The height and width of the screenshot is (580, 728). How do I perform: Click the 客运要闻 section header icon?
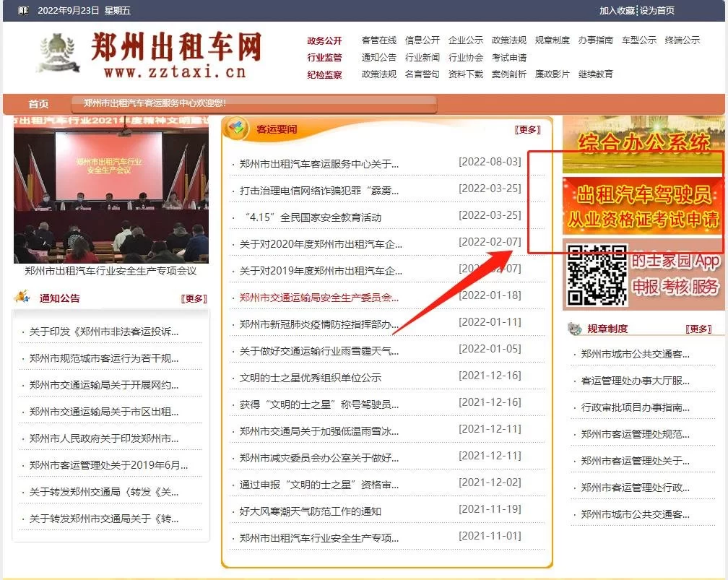236,129
